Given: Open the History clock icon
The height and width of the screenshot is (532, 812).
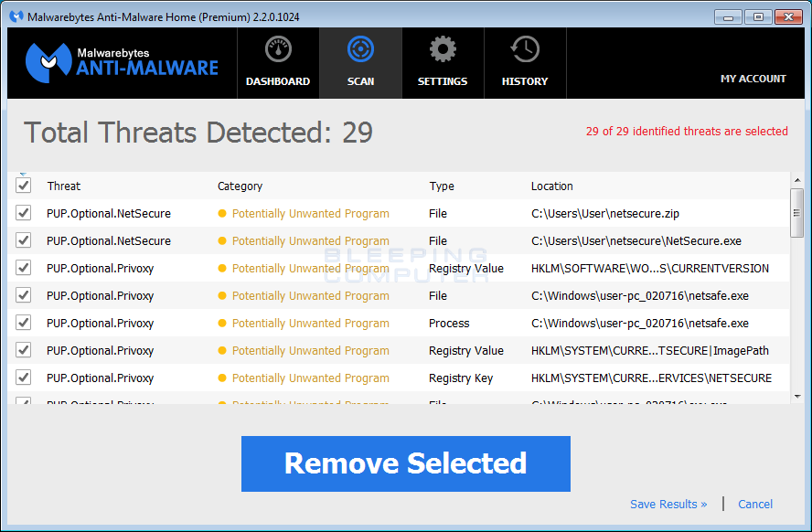Looking at the screenshot, I should pos(525,49).
